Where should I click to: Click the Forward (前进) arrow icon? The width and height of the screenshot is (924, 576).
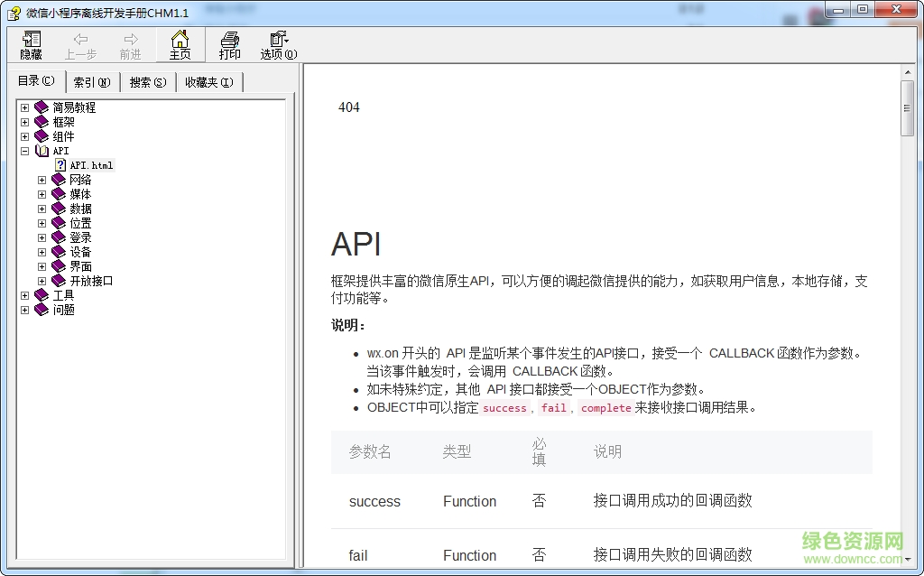pyautogui.click(x=131, y=40)
